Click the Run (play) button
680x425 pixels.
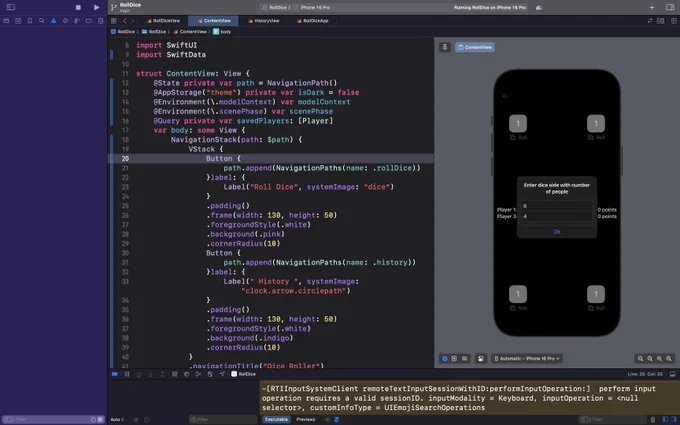(96, 7)
